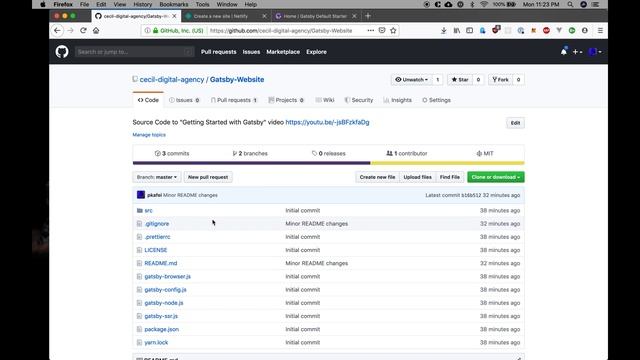Click the description Edit button
The image size is (640, 360).
click(516, 123)
